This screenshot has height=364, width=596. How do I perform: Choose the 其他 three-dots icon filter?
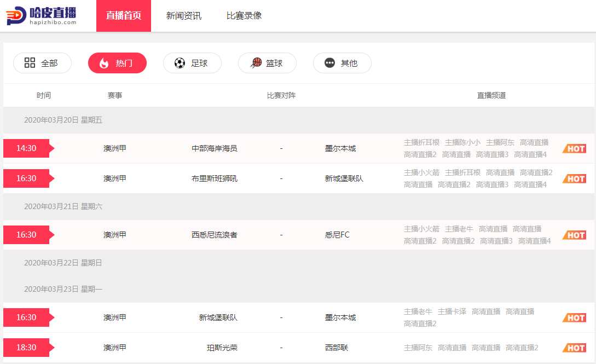[342, 63]
